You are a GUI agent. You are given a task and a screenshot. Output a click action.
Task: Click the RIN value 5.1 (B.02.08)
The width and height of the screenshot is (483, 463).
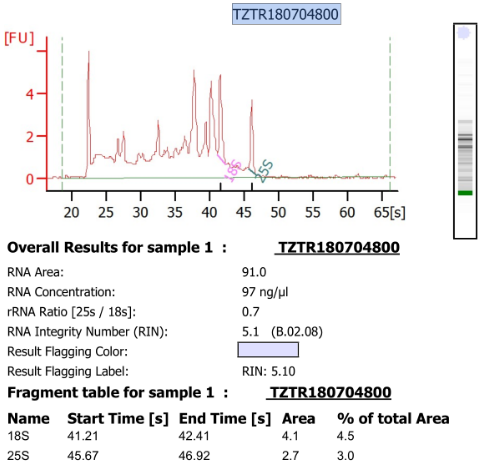pos(282,332)
